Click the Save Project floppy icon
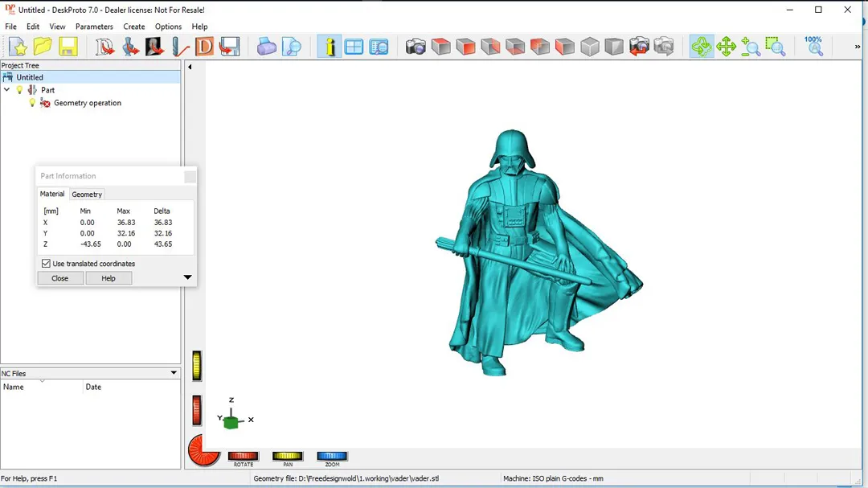 (68, 47)
